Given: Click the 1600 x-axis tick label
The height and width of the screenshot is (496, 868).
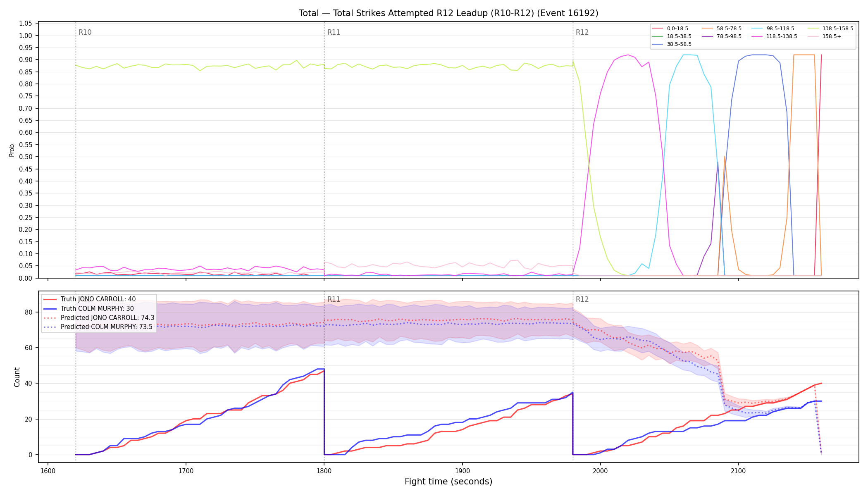Looking at the screenshot, I should tap(48, 471).
